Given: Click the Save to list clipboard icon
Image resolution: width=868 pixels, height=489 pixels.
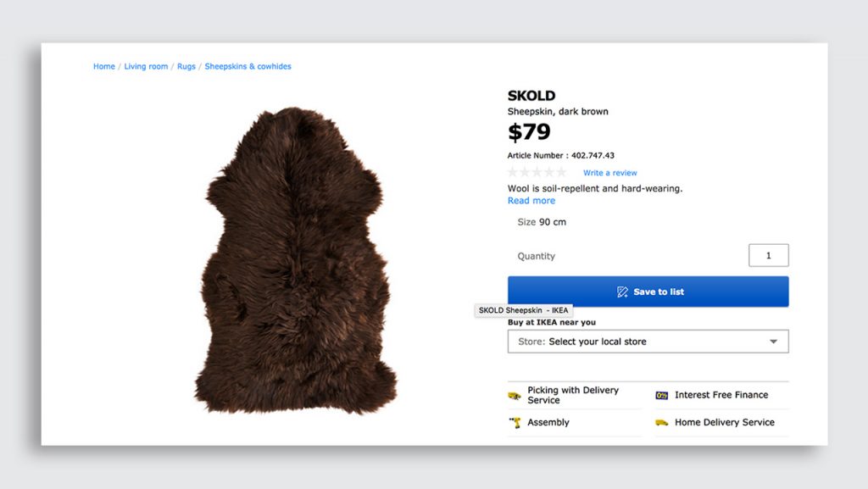Looking at the screenshot, I should (x=622, y=291).
